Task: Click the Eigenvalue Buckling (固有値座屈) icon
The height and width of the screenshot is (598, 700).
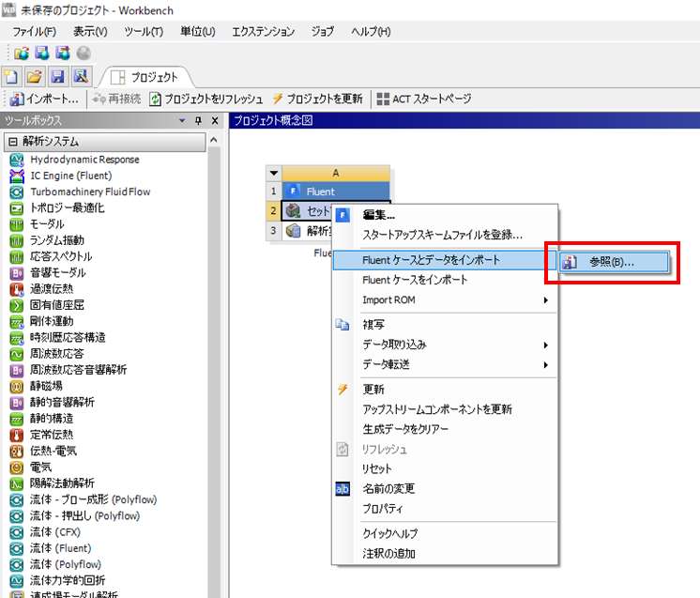Action: coord(17,305)
